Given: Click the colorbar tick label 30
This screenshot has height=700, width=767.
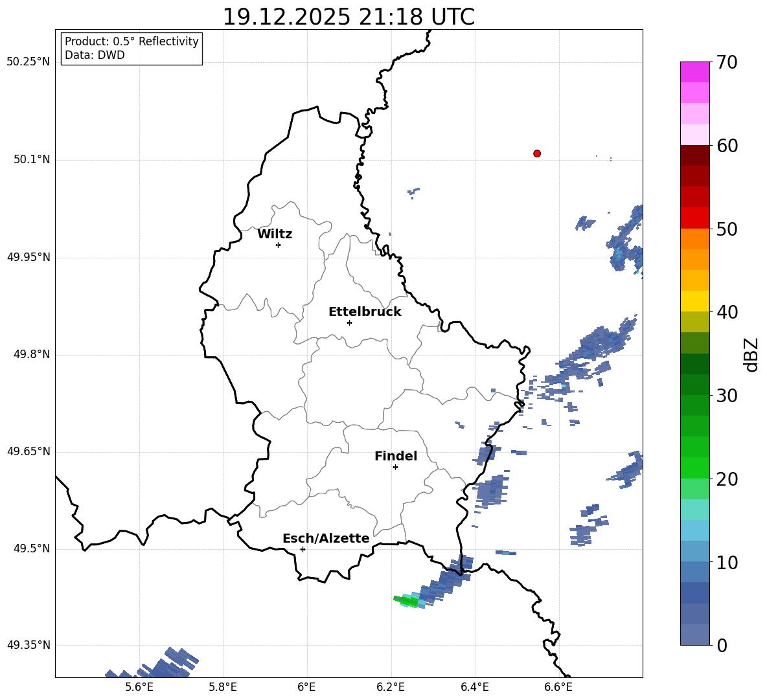Looking at the screenshot, I should 727,396.
